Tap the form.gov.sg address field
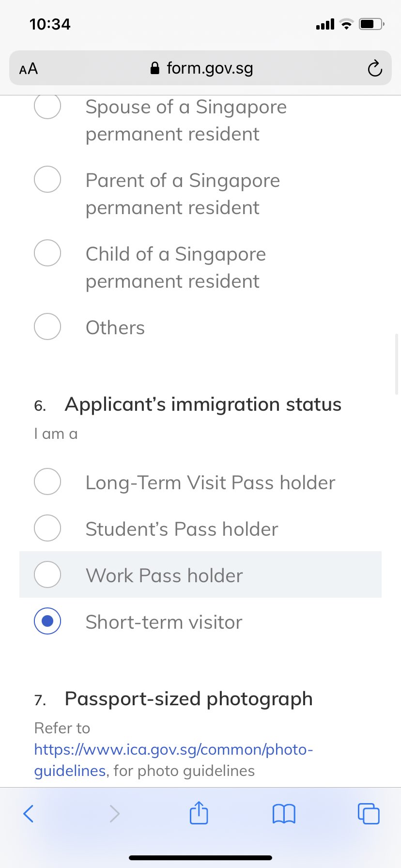This screenshot has height=868, width=401. tap(209, 68)
